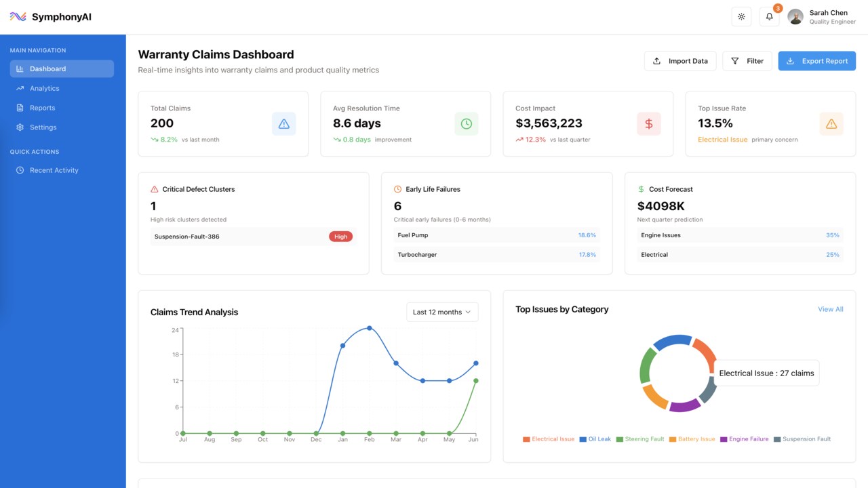Open the Last 12 months dropdown
Screen dimensions: 868x488
click(441, 312)
